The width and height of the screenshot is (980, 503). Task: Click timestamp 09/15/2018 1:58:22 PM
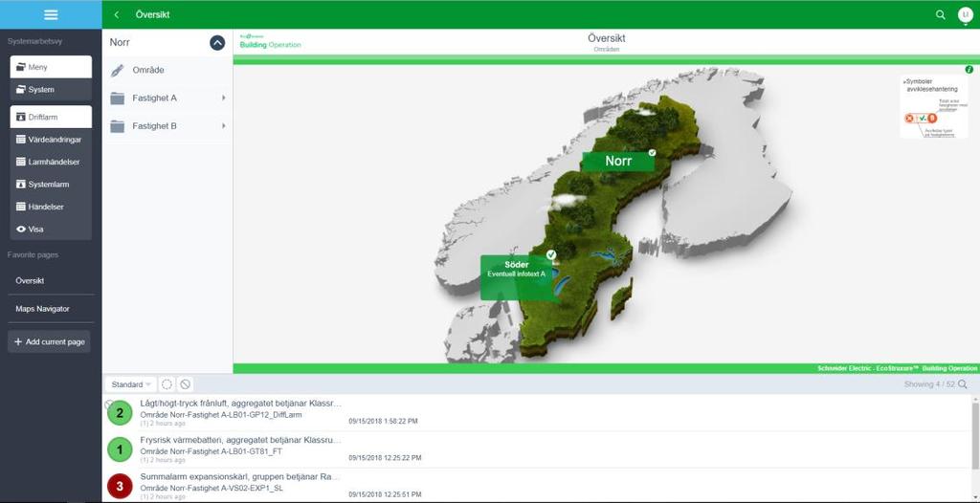(383, 421)
